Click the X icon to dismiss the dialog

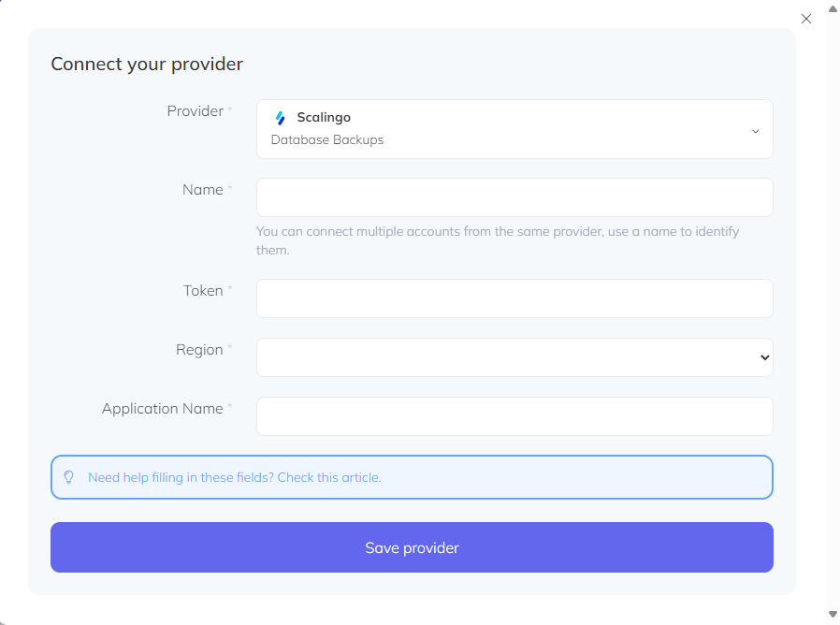(x=806, y=18)
